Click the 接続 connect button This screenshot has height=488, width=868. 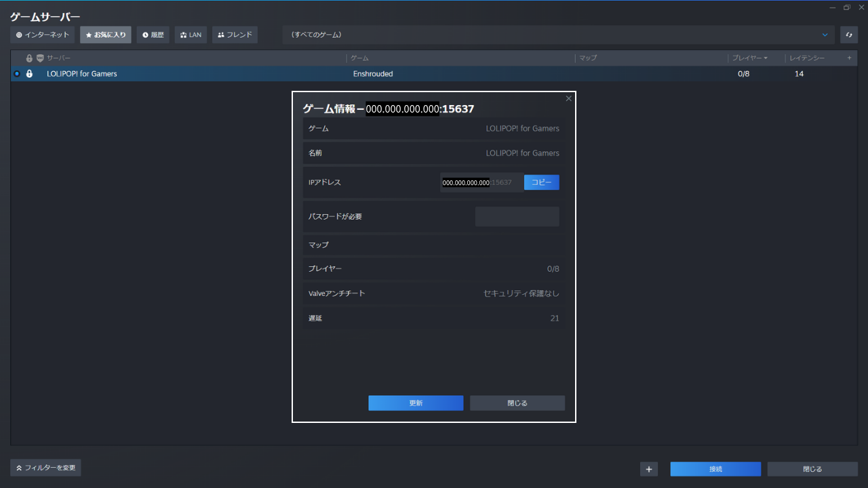(x=715, y=469)
